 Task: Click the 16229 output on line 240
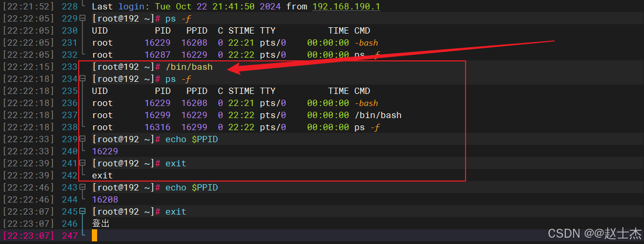click(x=105, y=152)
